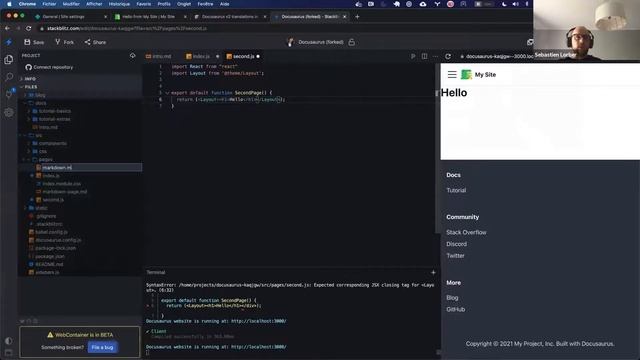
Task: Open docusaurus.config.js in file tree
Action: [x=58, y=240]
